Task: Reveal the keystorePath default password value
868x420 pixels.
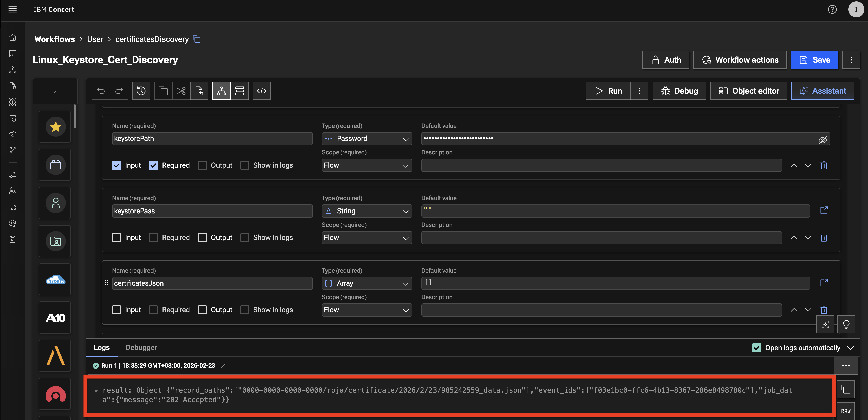Action: tap(823, 140)
